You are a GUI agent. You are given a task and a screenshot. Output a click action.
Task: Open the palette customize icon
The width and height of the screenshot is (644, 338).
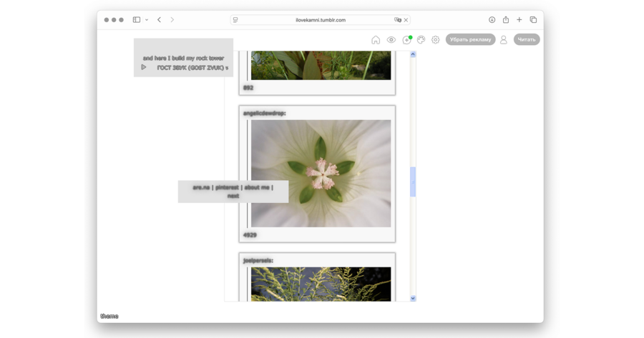[421, 40]
